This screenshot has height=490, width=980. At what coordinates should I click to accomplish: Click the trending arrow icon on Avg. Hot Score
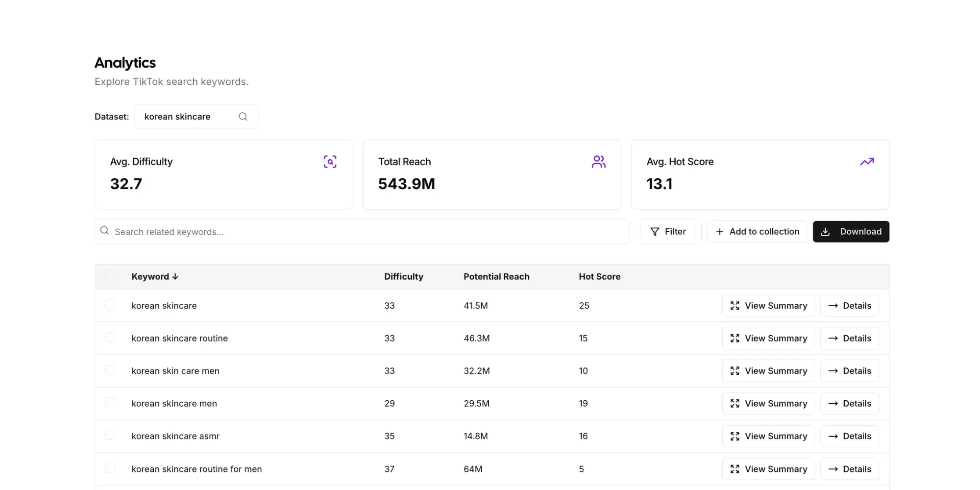tap(867, 161)
